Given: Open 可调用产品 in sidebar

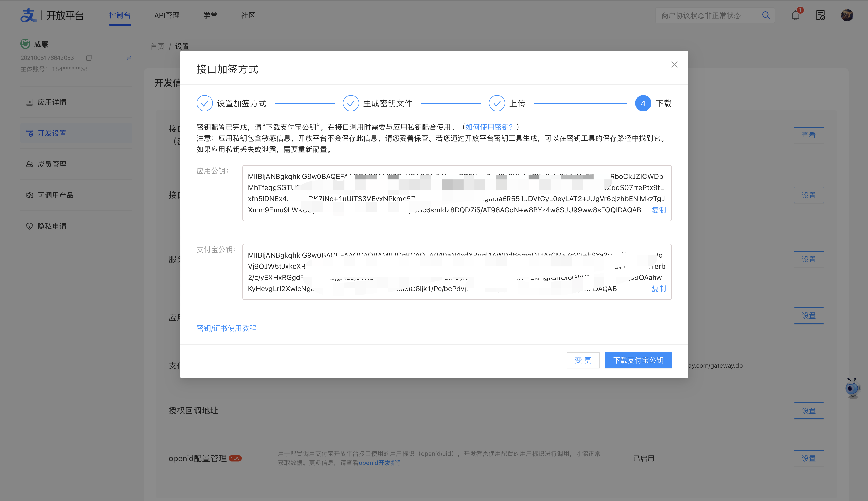Looking at the screenshot, I should pyautogui.click(x=76, y=195).
